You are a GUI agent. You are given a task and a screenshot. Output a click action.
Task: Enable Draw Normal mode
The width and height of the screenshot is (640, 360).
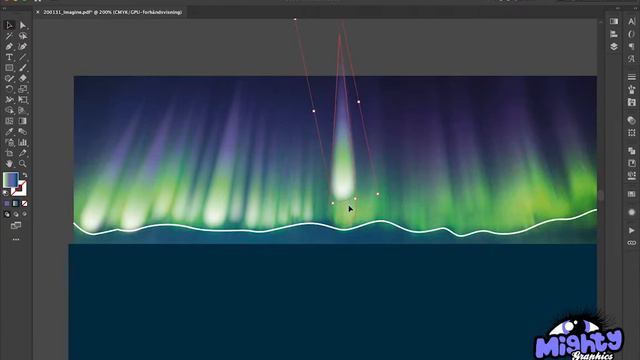click(7, 214)
